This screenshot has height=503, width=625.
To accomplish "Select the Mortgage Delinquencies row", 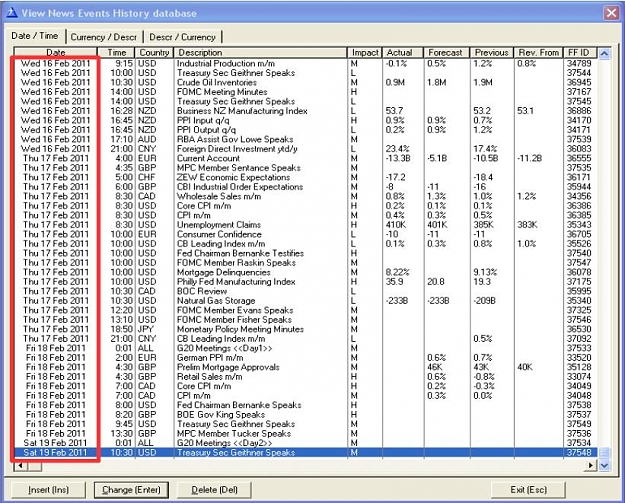I will point(305,272).
